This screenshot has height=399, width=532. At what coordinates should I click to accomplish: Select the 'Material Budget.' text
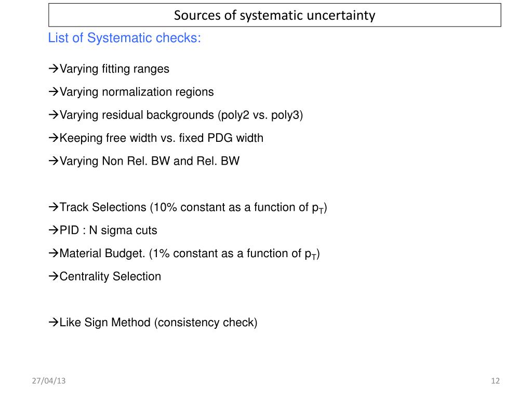(102, 254)
